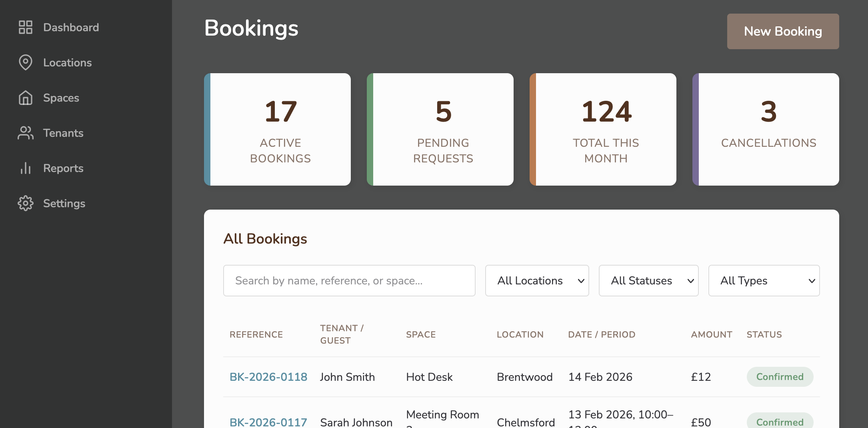Open booking BK-2026-0118
The height and width of the screenshot is (428, 868).
click(x=268, y=376)
